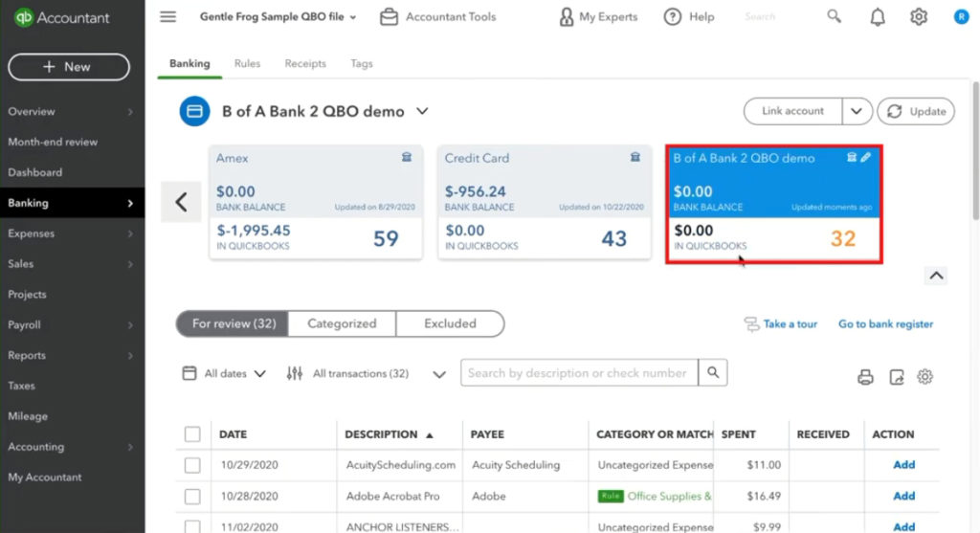The image size is (980, 533).
Task: Click the left arrow to scroll account cards
Action: [181, 202]
